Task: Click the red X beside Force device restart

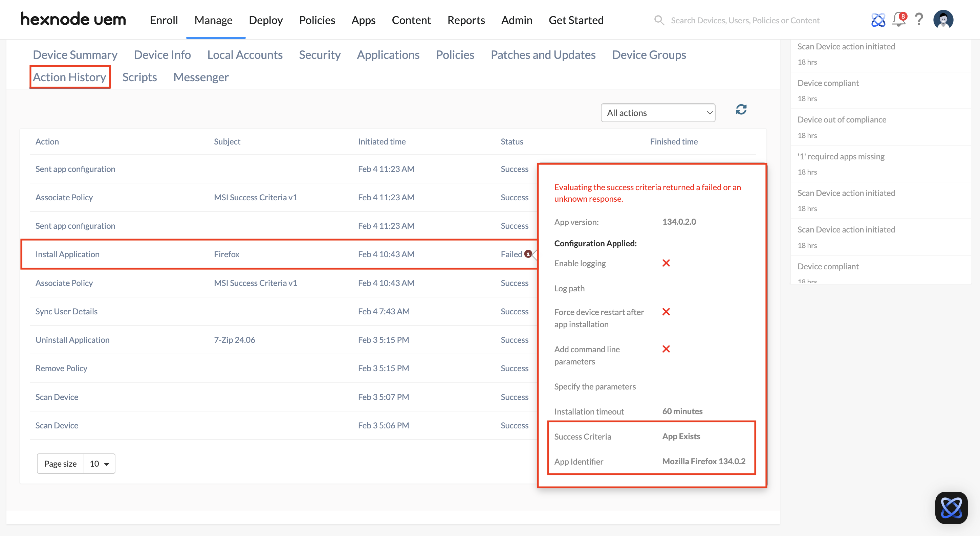Action: click(666, 312)
